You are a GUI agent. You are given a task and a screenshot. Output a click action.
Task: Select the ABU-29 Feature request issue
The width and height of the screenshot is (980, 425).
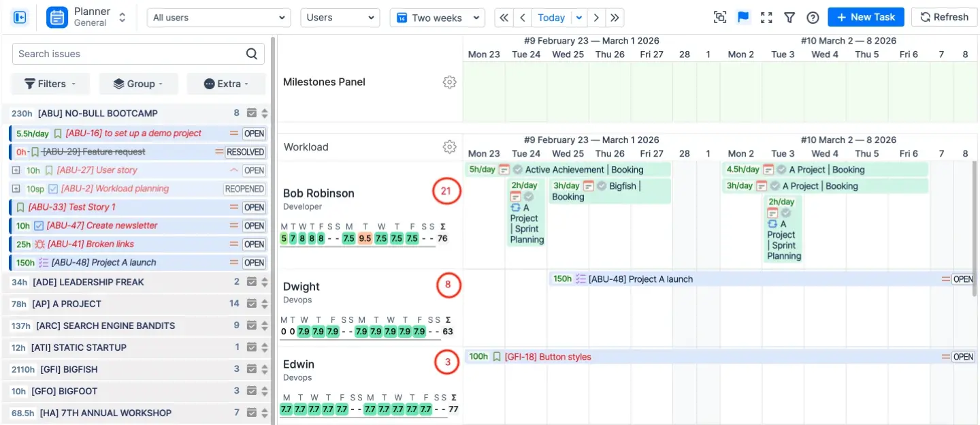click(138, 152)
